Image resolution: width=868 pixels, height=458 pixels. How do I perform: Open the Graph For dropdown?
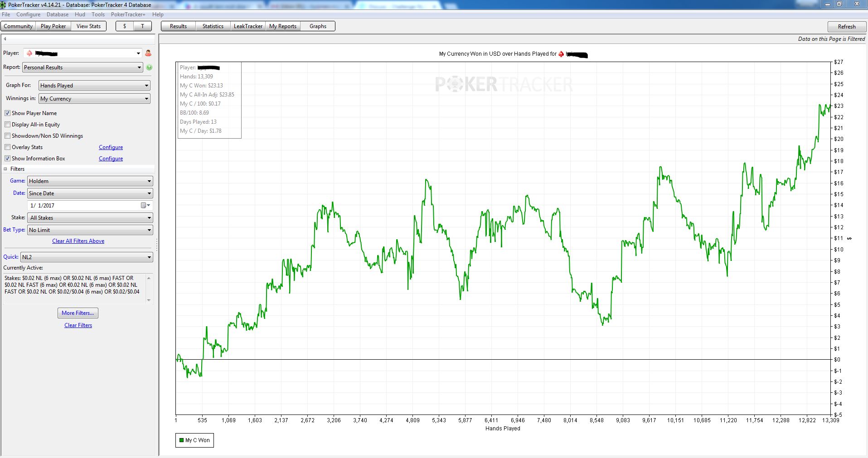94,85
